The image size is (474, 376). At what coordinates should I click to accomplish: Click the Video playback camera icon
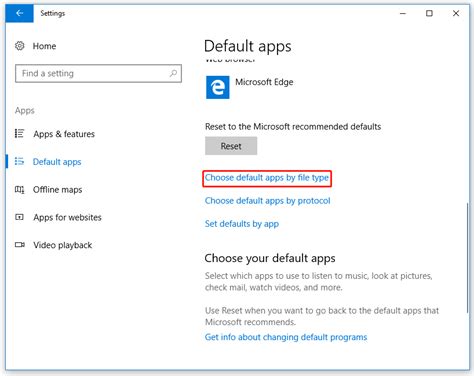(x=20, y=245)
